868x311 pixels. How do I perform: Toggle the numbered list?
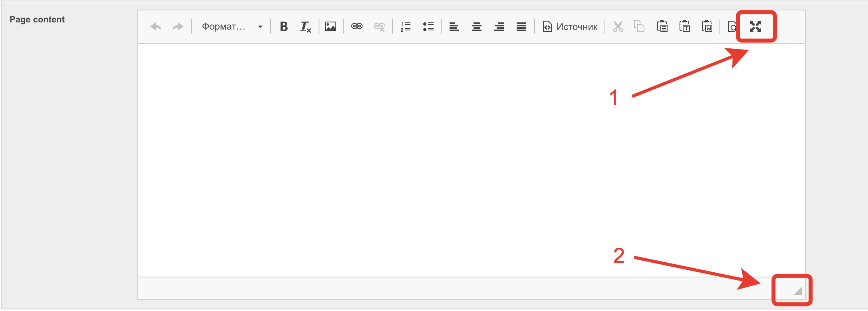pos(406,27)
